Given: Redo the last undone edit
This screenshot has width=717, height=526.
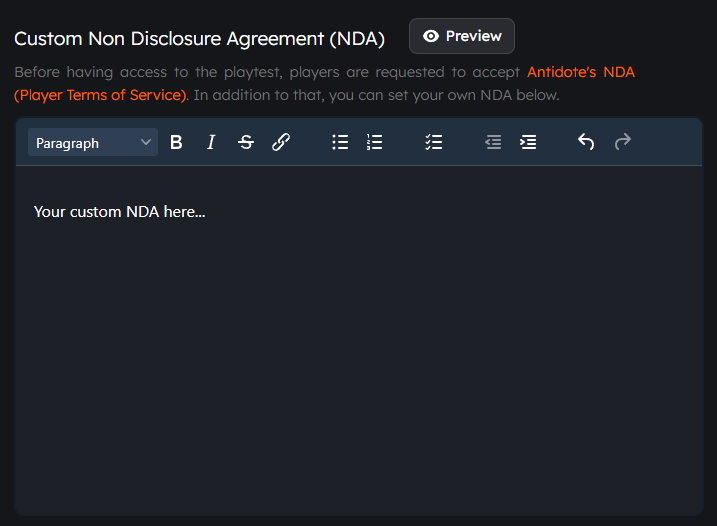Looking at the screenshot, I should point(622,142).
